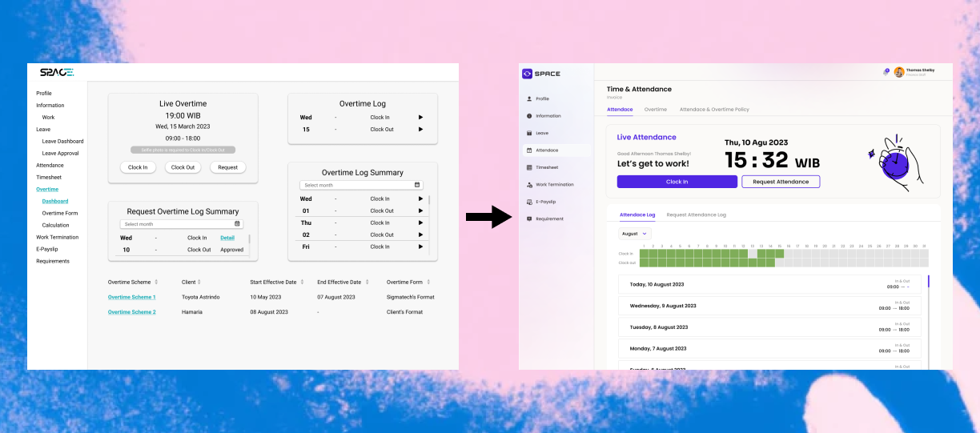
Task: Open the notification bell in the redesigned header
Action: click(x=886, y=72)
